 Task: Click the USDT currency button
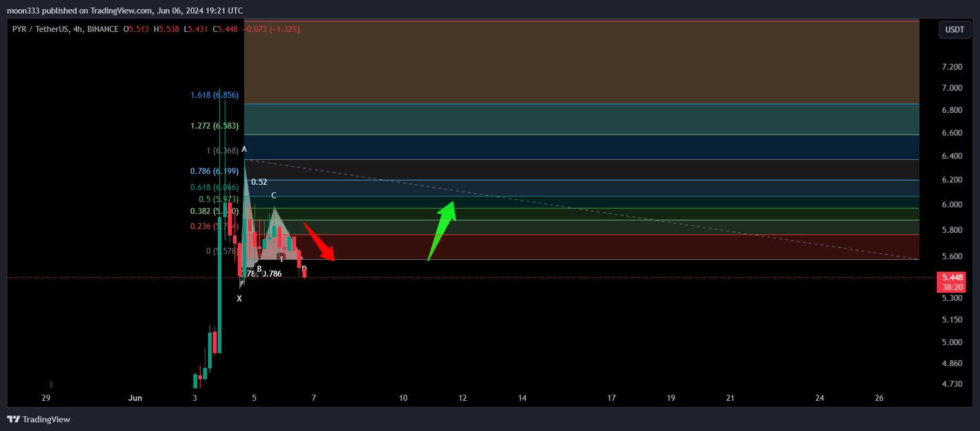[954, 30]
